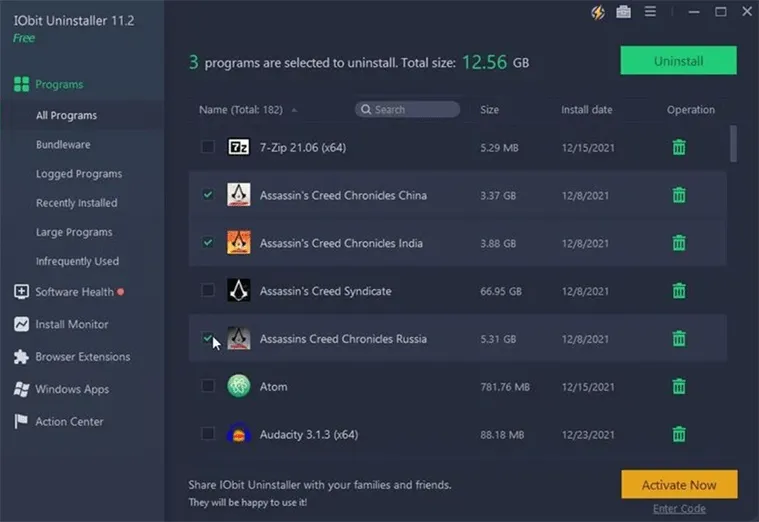759x522 pixels.
Task: Click the Audacity headphones icon
Action: coord(239,434)
